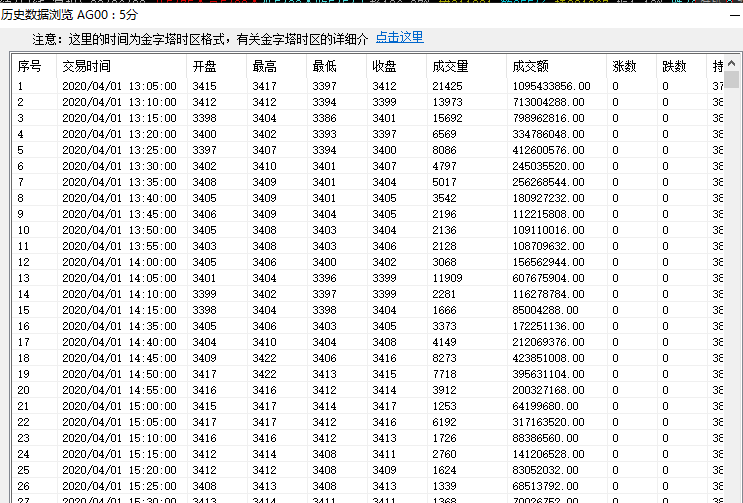Sort by 最高 column header
The image size is (743, 503).
click(277, 66)
